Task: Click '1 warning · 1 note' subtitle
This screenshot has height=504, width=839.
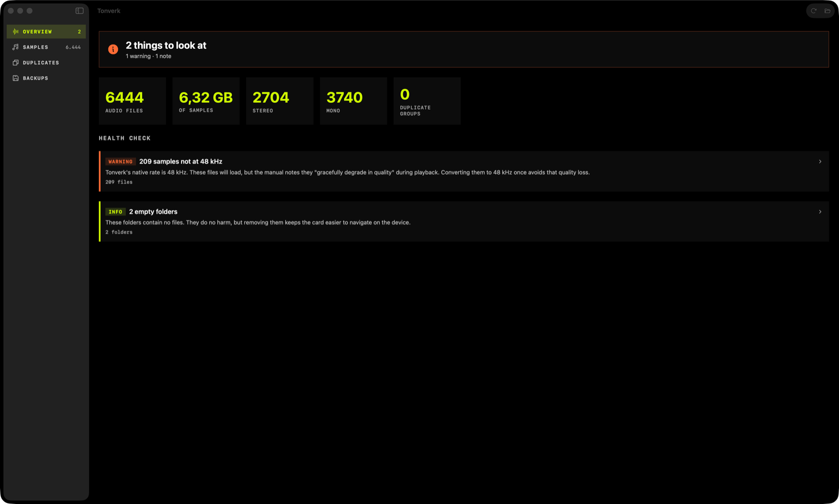Action: click(x=148, y=56)
